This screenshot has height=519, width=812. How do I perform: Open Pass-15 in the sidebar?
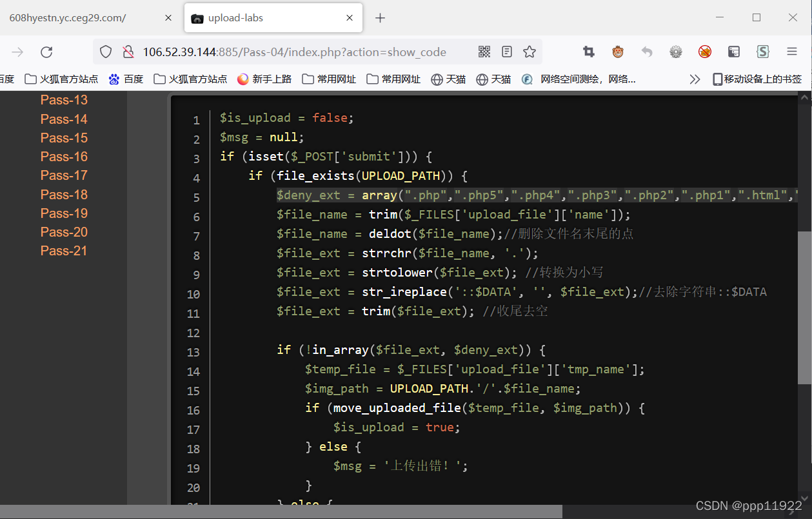[x=64, y=138]
